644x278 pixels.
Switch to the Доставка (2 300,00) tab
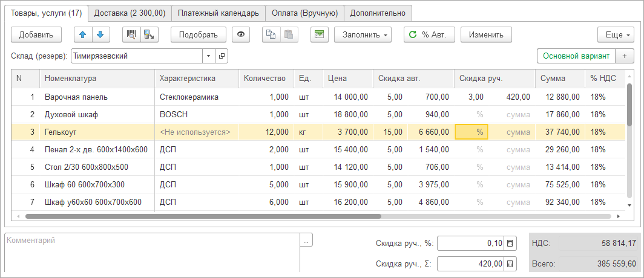point(130,13)
